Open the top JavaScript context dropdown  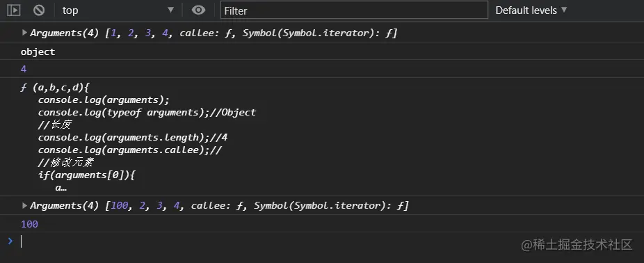[118, 10]
